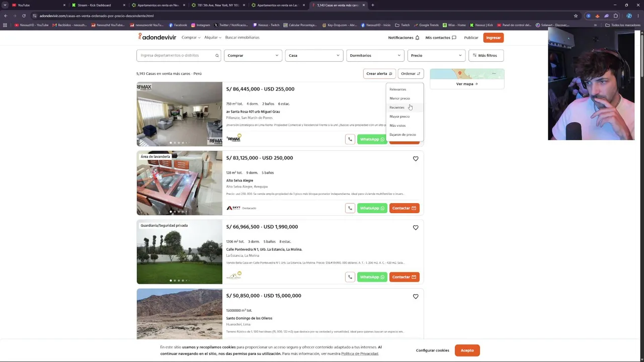Open Mis contactos messages

[441, 38]
